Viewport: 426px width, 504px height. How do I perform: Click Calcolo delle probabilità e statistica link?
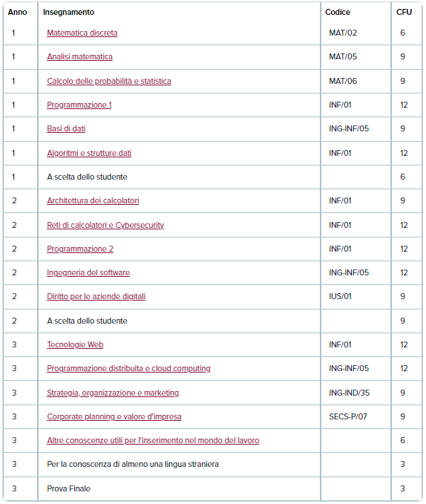pyautogui.click(x=109, y=82)
